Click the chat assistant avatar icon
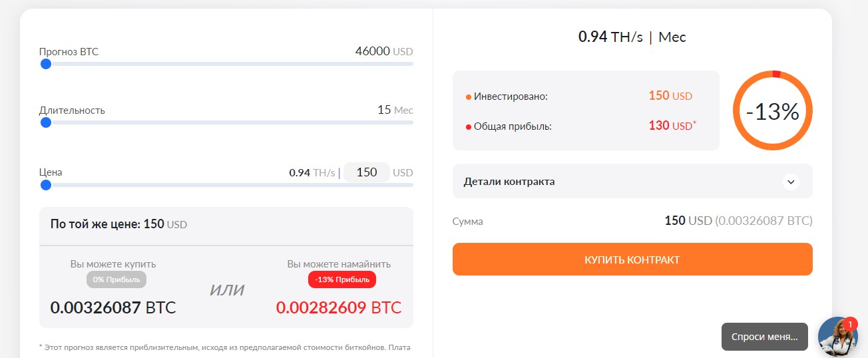Image resolution: width=868 pixels, height=358 pixels. click(x=838, y=337)
